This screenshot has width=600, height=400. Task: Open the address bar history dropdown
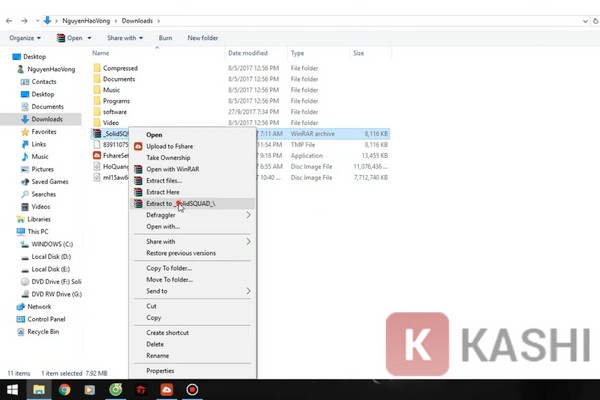pos(585,21)
